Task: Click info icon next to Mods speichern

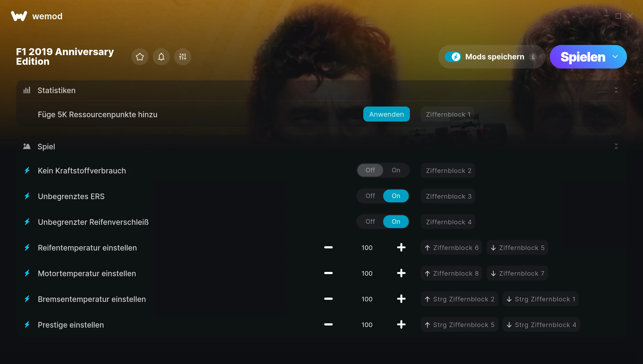Action: [x=533, y=57]
